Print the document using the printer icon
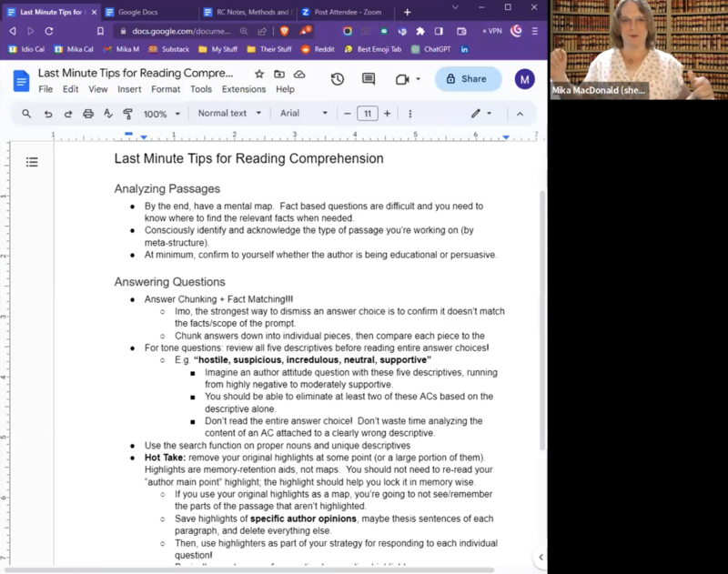This screenshot has height=574, width=728. coord(88,114)
